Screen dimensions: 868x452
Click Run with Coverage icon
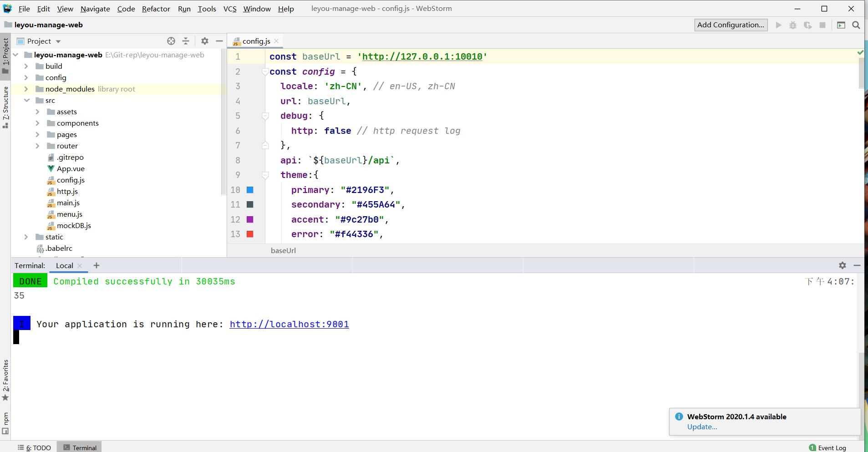(808, 25)
